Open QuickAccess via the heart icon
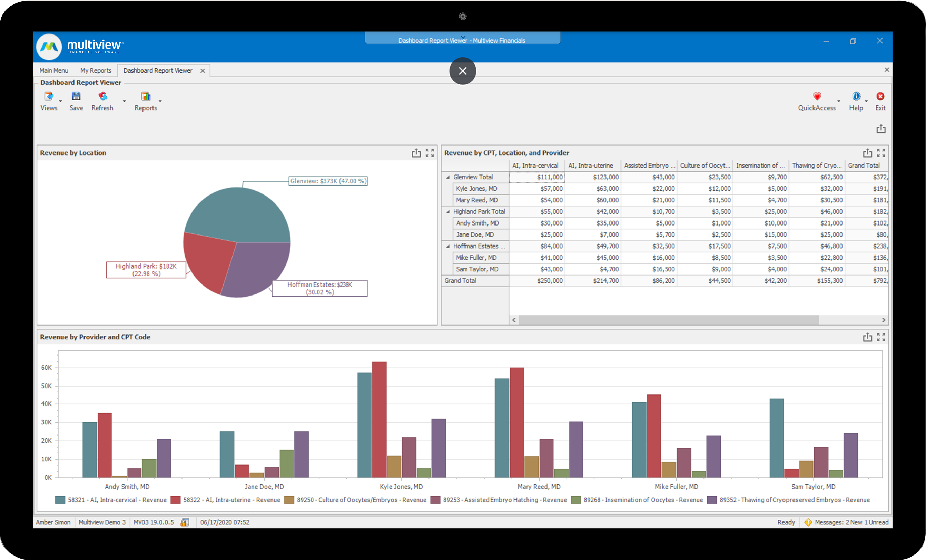Screen dimensions: 926x560 coord(817,97)
